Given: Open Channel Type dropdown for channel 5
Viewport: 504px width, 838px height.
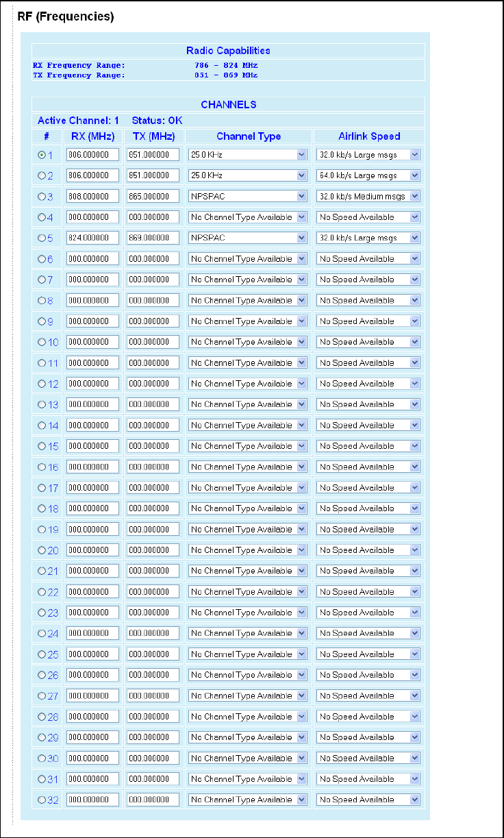Looking at the screenshot, I should click(247, 238).
